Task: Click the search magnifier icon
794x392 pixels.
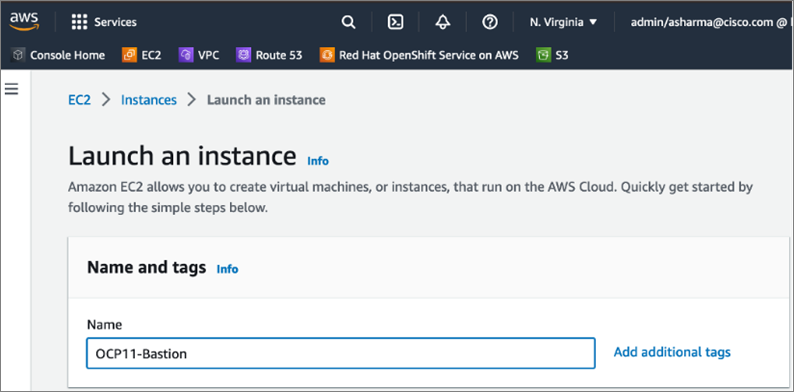Action: [348, 22]
